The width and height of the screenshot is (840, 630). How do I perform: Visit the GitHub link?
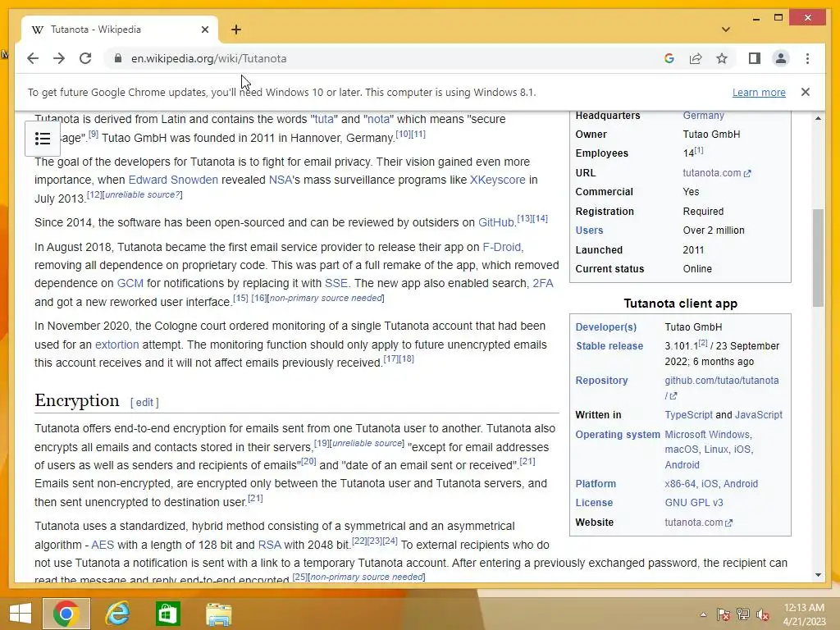tap(495, 222)
